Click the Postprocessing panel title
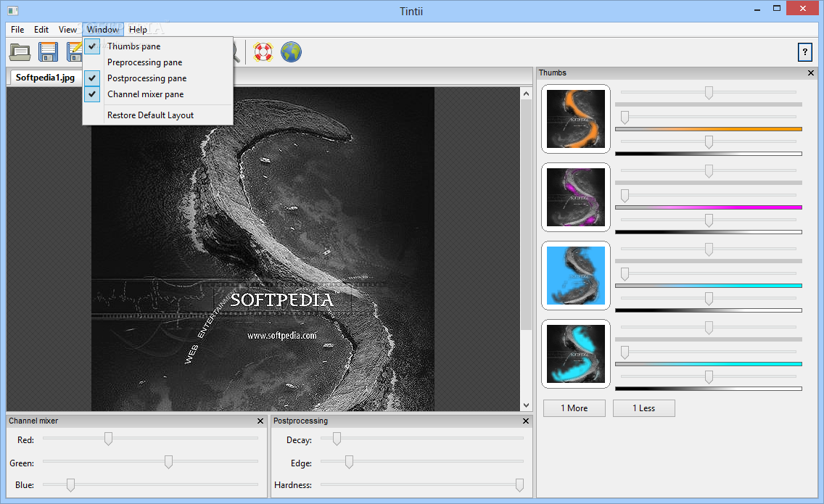Viewport: 824px width, 504px height. (x=300, y=421)
